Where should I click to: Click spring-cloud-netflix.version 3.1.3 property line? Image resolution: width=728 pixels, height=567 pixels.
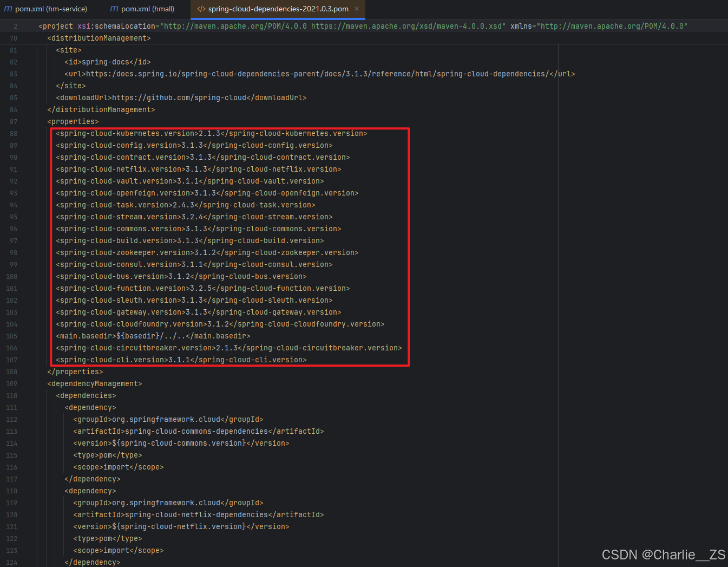pyautogui.click(x=199, y=169)
